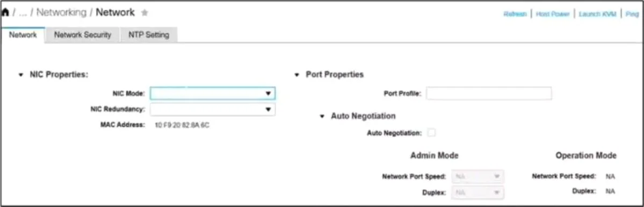Click the Port Profile input field
Viewport: 644px width, 207px height.
[x=489, y=94]
